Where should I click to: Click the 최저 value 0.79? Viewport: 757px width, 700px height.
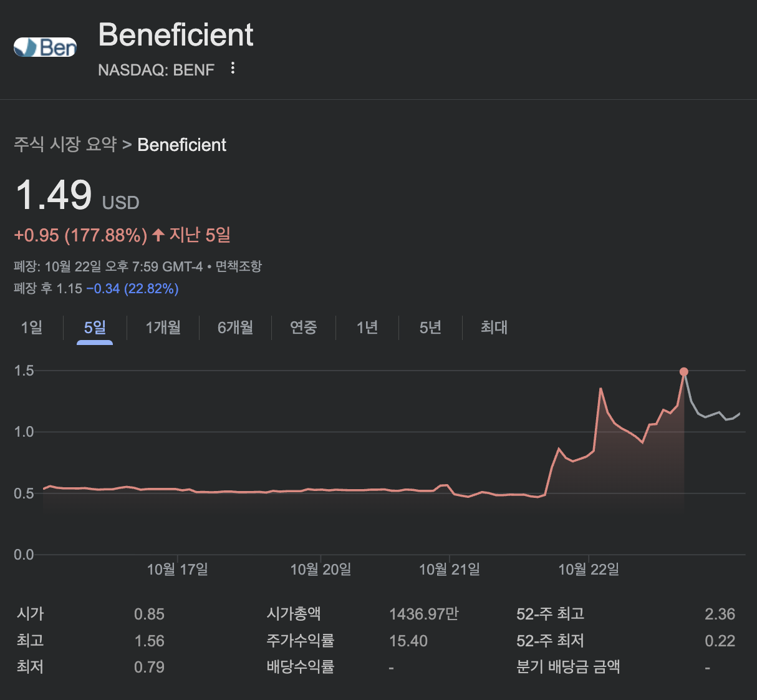[149, 667]
